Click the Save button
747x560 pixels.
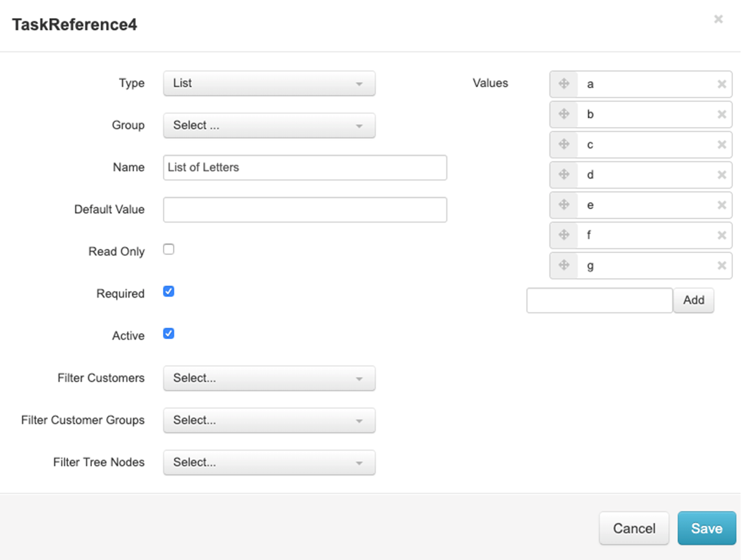pos(706,528)
